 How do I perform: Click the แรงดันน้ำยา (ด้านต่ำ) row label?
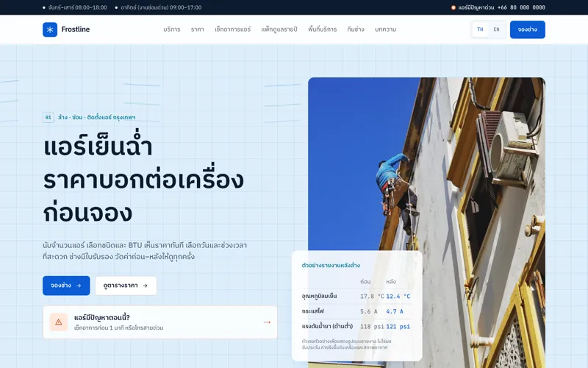click(x=327, y=326)
